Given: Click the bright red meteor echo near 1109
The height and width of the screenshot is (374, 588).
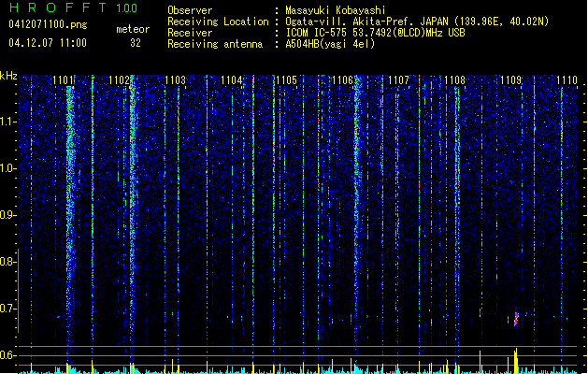Looking at the screenshot, I should (x=516, y=319).
